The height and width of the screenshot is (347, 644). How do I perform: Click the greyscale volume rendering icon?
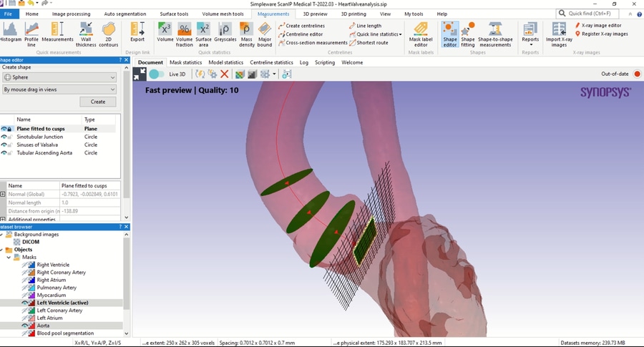pyautogui.click(x=252, y=74)
